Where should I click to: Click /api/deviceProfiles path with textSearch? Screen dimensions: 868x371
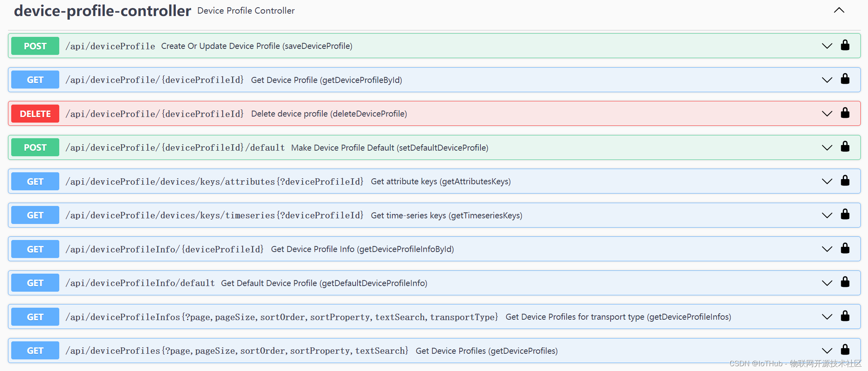click(x=237, y=351)
